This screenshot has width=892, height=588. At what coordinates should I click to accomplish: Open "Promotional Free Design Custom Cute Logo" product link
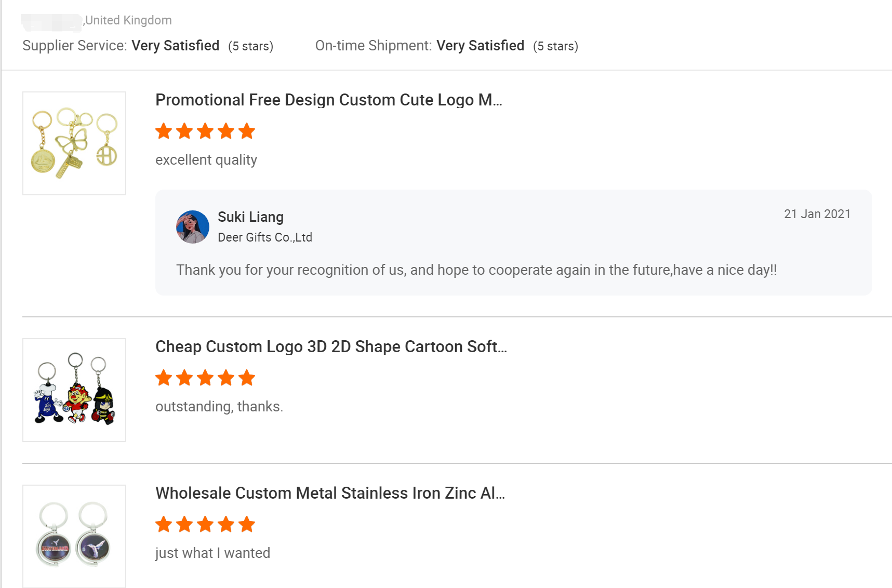pos(328,100)
